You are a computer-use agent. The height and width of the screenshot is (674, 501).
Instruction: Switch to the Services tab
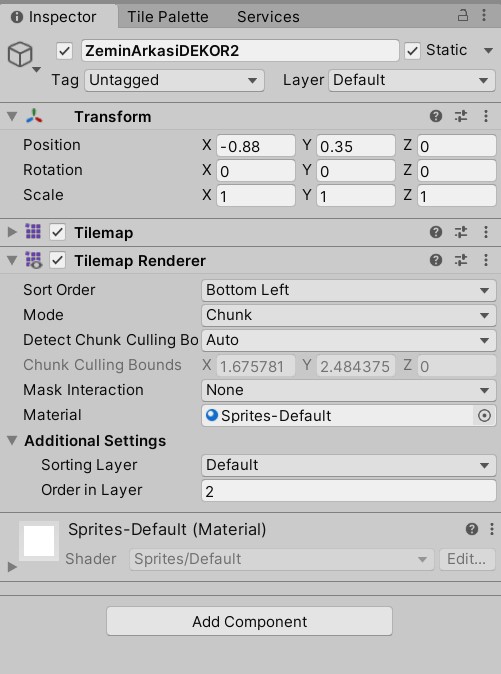268,17
